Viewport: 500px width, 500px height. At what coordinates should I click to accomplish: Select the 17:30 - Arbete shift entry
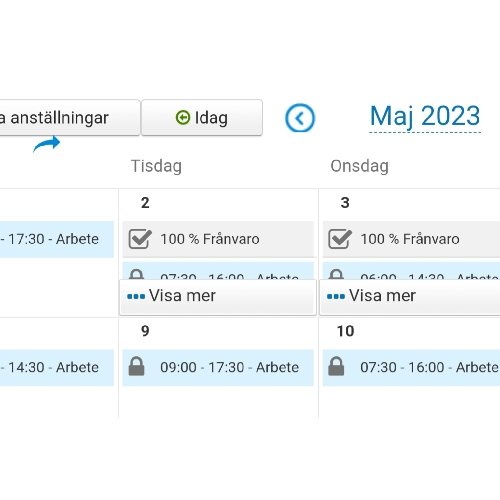click(x=57, y=239)
